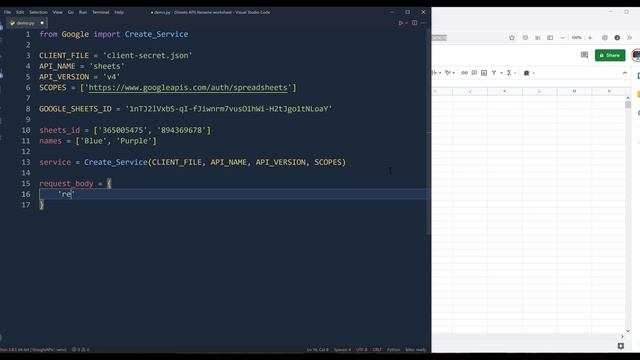Select column K header in Sheets
Image resolution: width=640 pixels, height=360 pixels.
tap(504, 91)
